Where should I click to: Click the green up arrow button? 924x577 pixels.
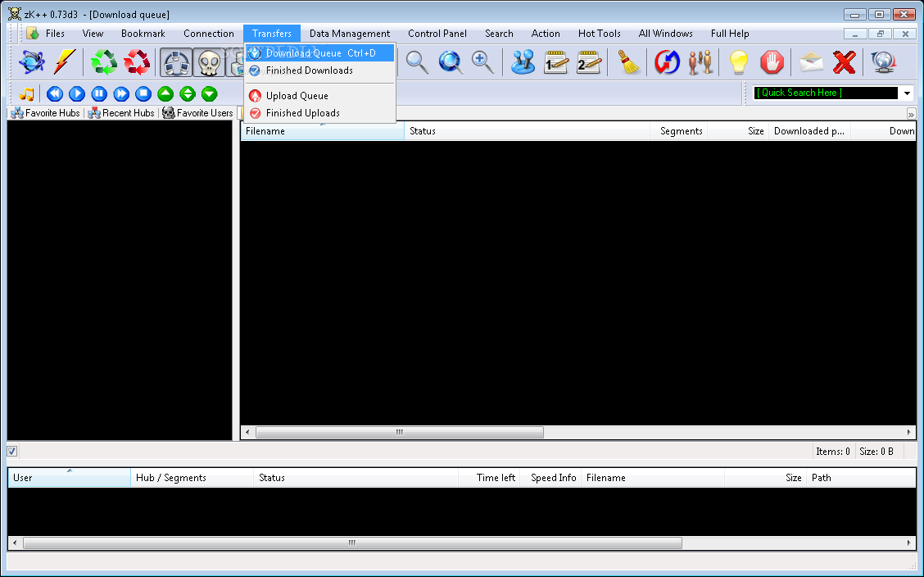165,93
